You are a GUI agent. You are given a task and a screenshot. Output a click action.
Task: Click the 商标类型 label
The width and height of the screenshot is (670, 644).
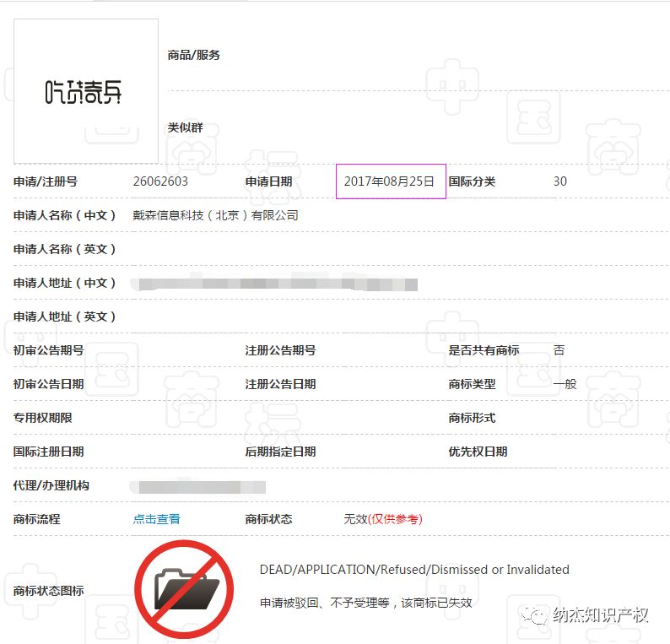[472, 384]
